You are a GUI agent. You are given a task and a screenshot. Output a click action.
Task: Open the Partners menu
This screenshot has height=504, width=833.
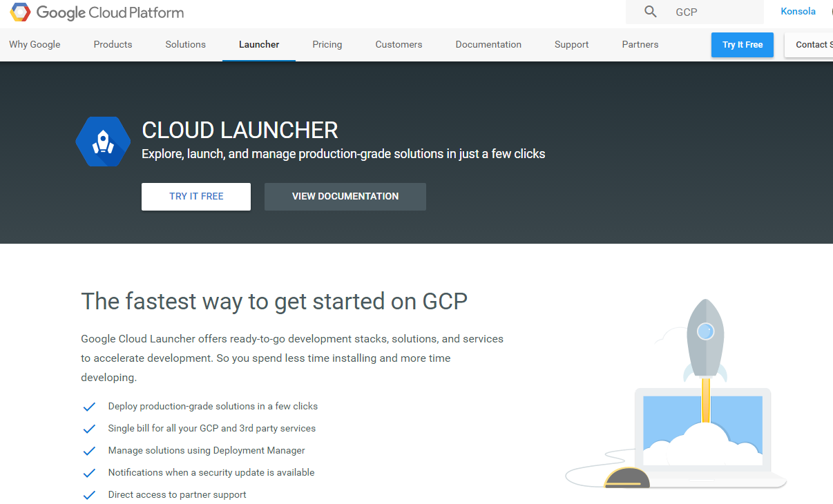pyautogui.click(x=640, y=44)
